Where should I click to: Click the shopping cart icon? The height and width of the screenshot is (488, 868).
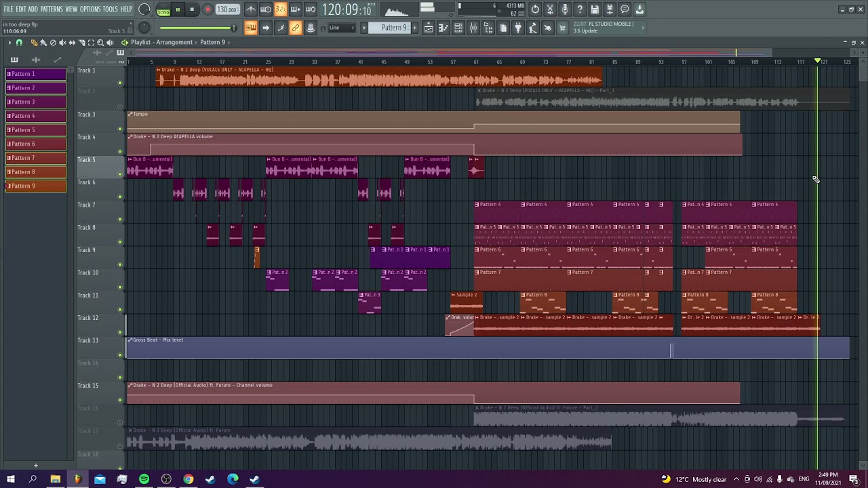(x=562, y=28)
